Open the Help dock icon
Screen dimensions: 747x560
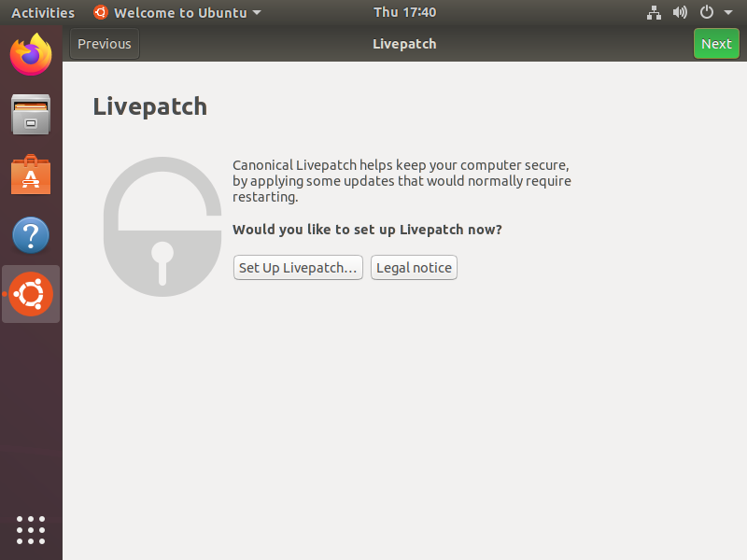31,235
